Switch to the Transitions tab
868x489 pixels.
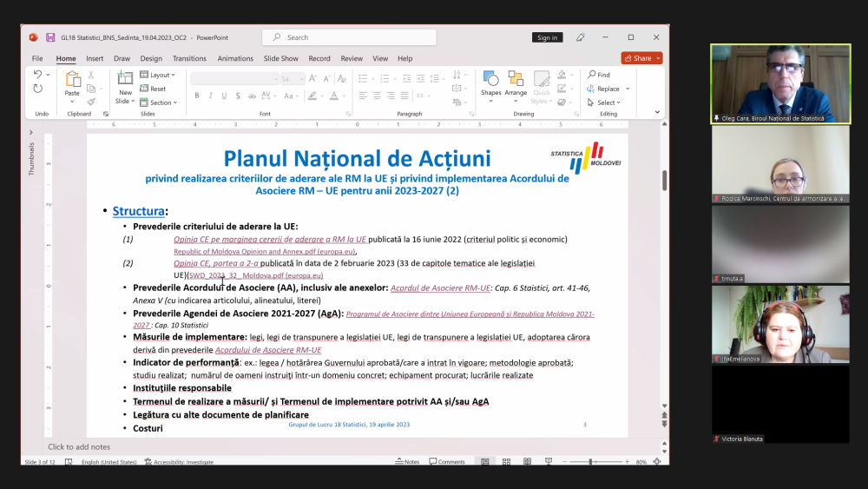pos(189,58)
